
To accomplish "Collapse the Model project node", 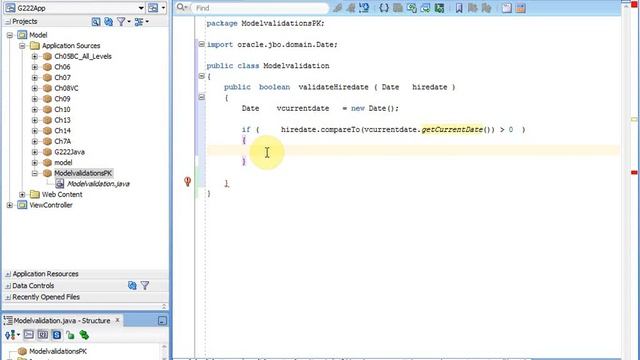I will click(10, 35).
